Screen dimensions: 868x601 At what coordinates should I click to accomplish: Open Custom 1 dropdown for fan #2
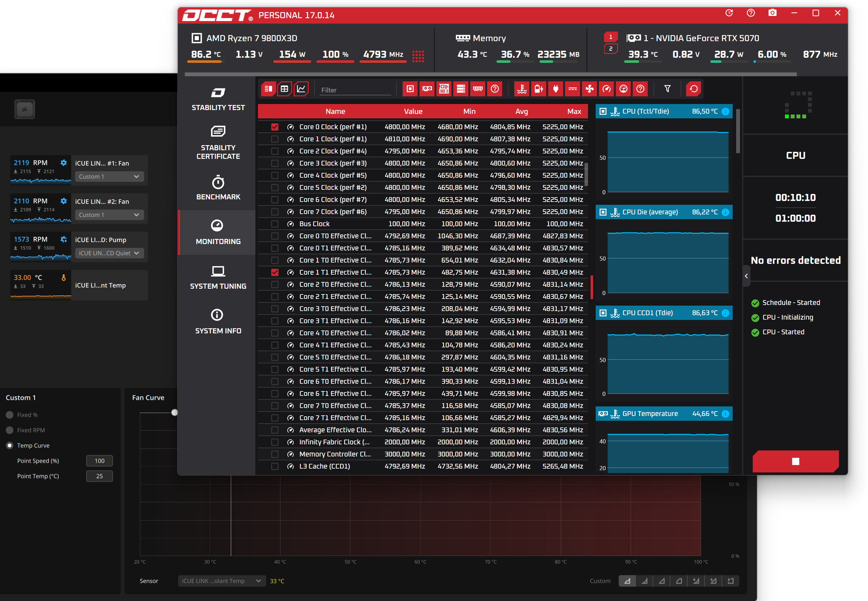109,215
